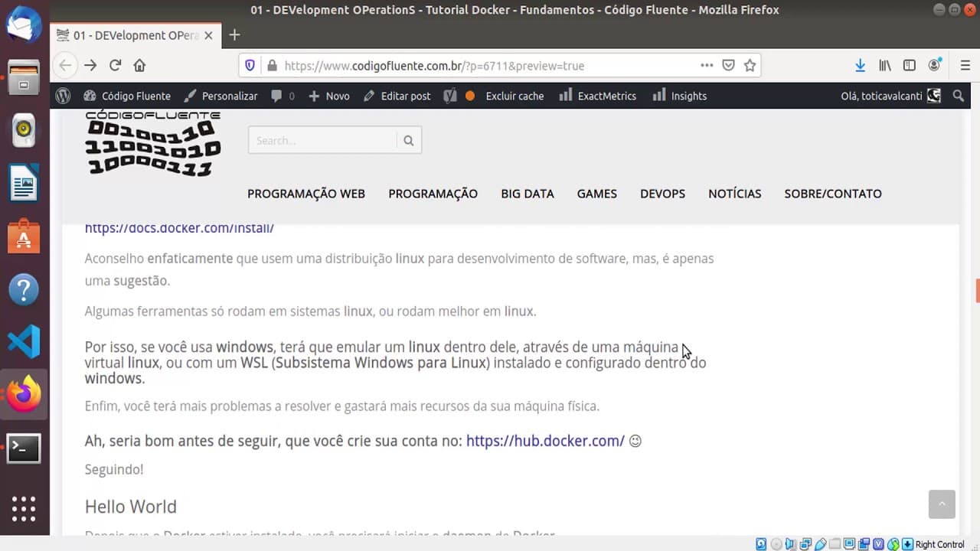Click Right Control label in status bar
The width and height of the screenshot is (980, 551).
939,544
